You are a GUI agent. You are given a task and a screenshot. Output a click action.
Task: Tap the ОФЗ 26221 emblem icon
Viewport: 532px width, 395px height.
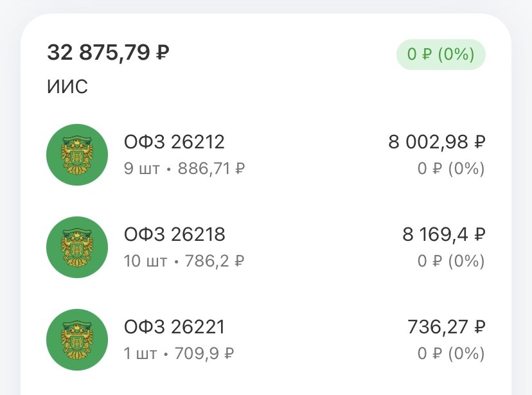[77, 339]
